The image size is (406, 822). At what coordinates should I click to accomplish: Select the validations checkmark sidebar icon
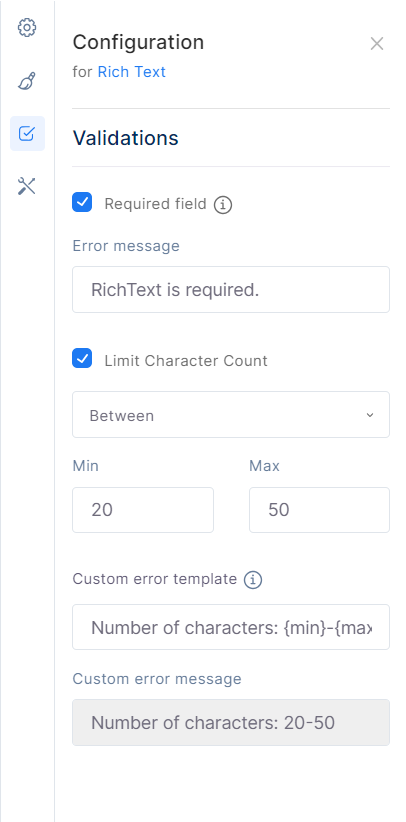coord(27,134)
